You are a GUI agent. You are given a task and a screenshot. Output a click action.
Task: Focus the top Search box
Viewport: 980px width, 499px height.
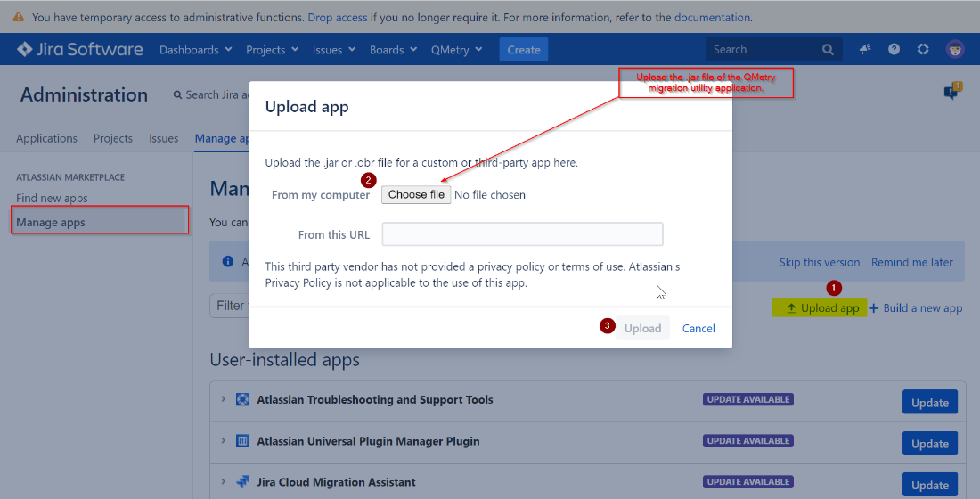[773, 49]
